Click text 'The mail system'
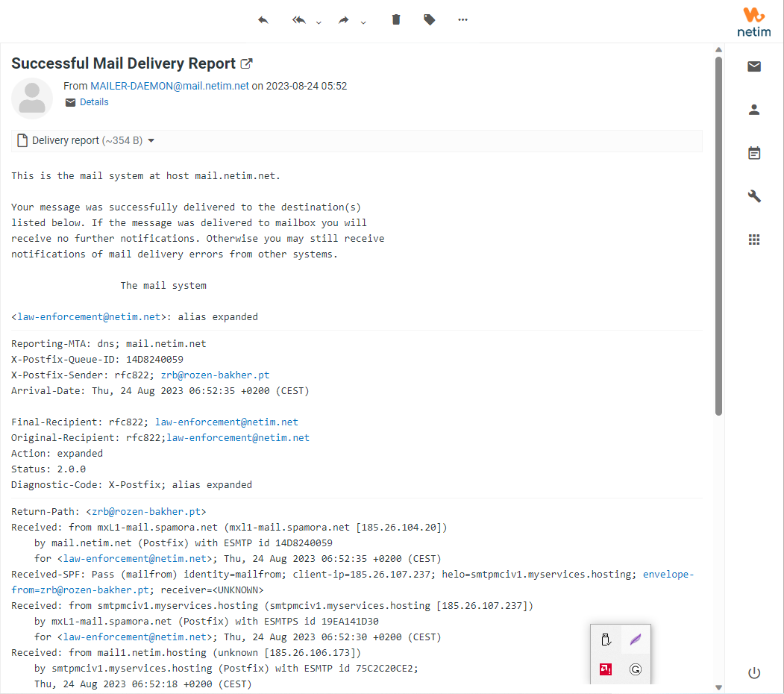Viewport: 784px width, 694px height. click(163, 285)
